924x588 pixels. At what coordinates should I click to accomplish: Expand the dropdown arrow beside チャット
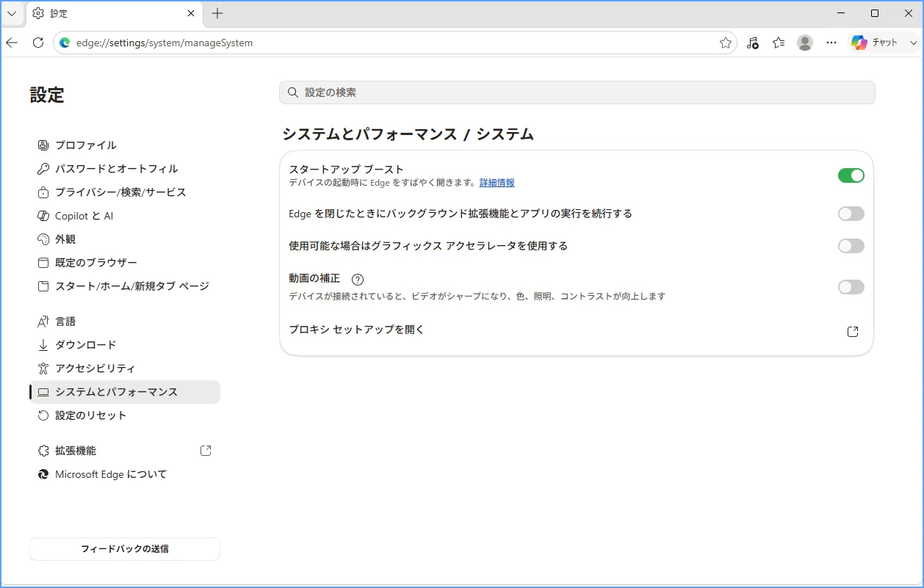914,43
